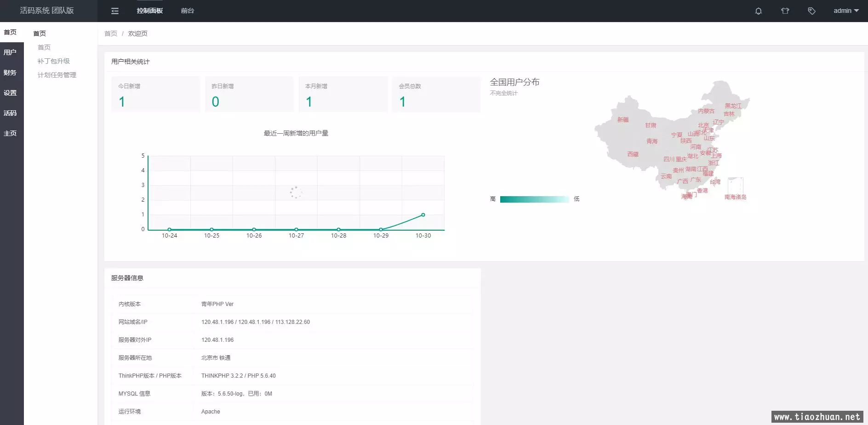Click the high-low gradient legend bar
This screenshot has height=425, width=868.
(x=535, y=199)
